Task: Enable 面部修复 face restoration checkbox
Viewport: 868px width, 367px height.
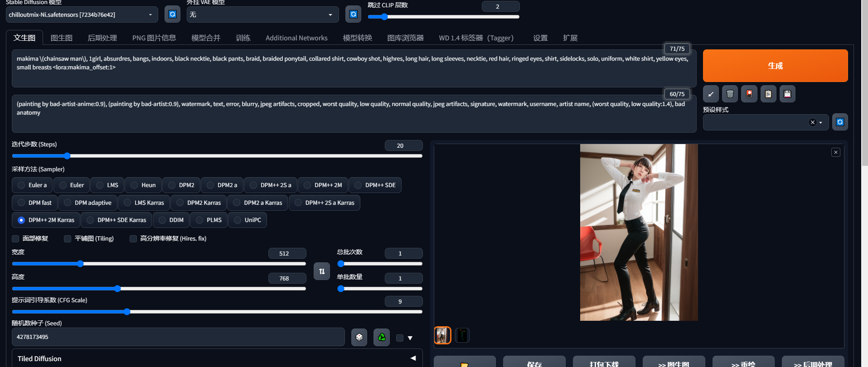Action: tap(15, 239)
